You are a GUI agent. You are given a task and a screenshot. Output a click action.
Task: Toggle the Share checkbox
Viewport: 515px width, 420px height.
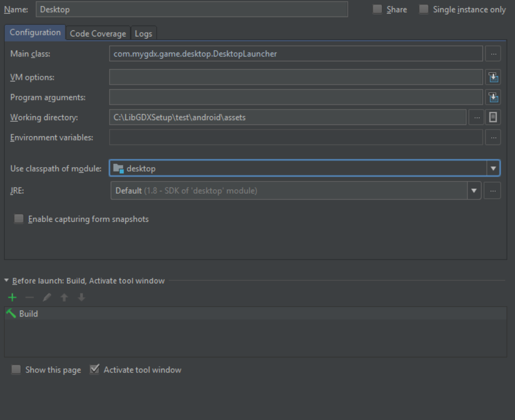377,9
